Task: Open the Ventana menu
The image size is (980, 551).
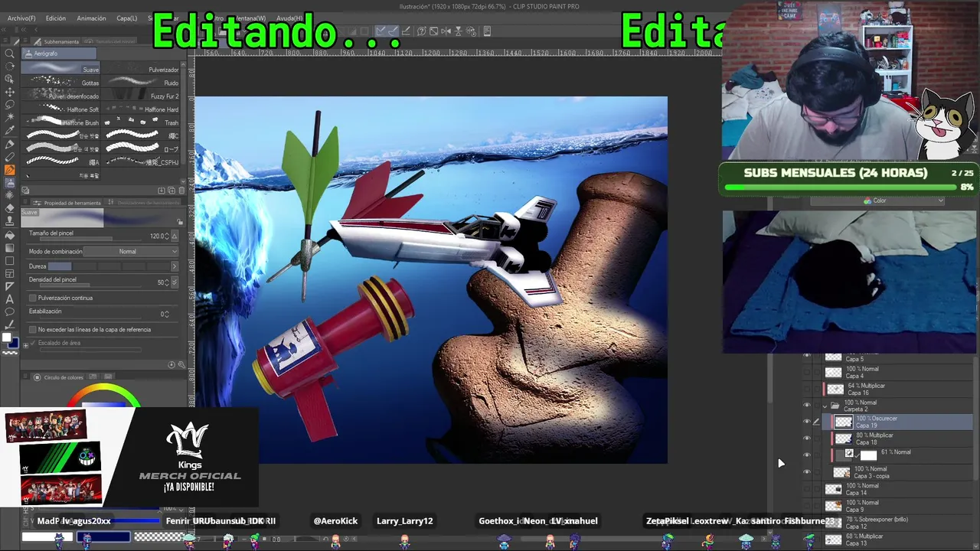Action: (251, 18)
